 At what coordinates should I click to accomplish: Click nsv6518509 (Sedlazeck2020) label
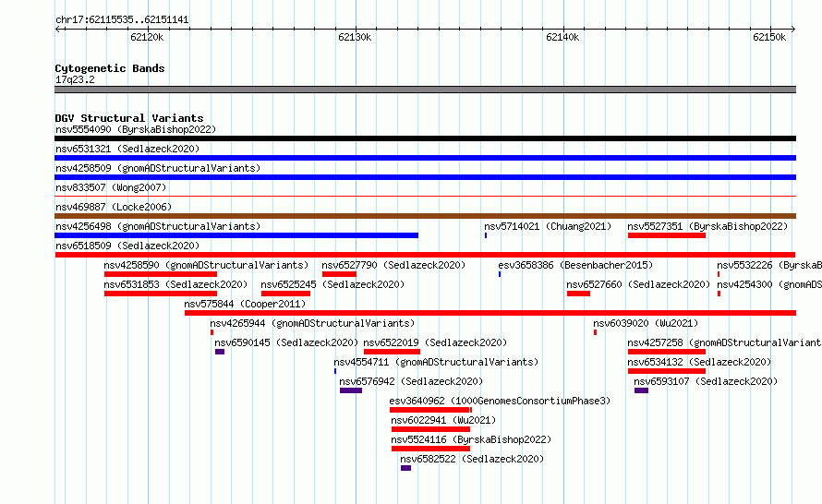point(127,246)
